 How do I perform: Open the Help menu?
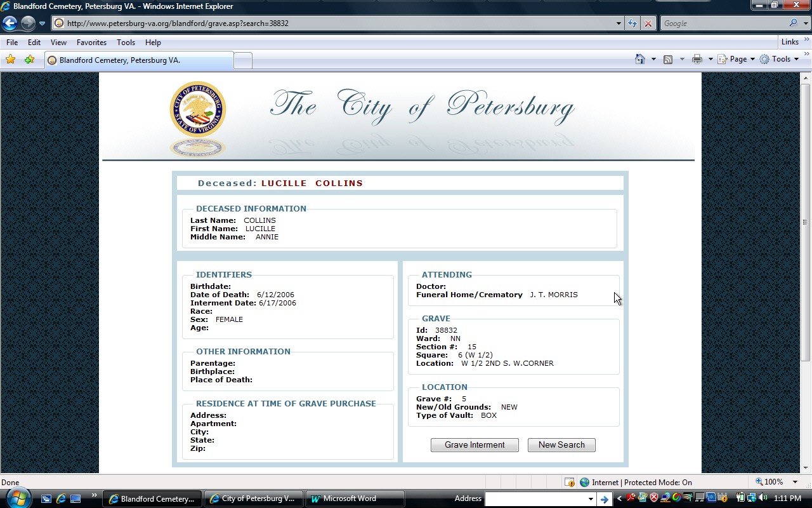153,43
